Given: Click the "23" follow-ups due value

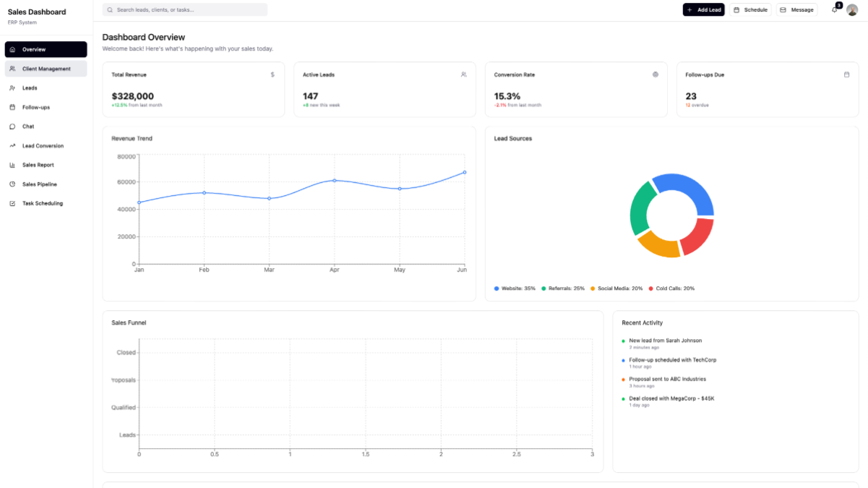Looking at the screenshot, I should point(691,96).
